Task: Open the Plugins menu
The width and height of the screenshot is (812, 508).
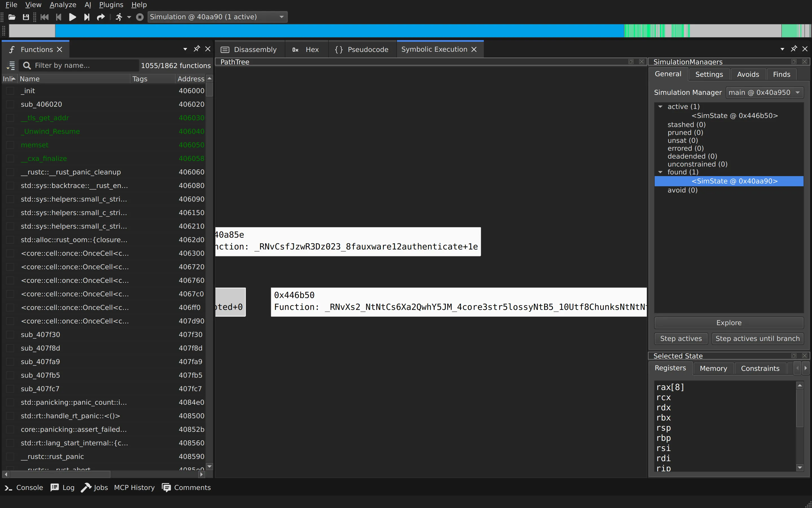Action: tap(111, 5)
